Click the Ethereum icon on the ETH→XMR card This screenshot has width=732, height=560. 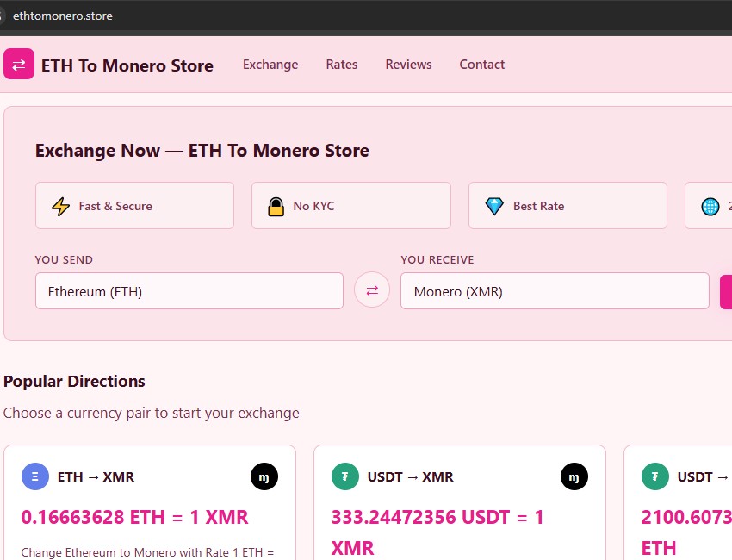(35, 476)
